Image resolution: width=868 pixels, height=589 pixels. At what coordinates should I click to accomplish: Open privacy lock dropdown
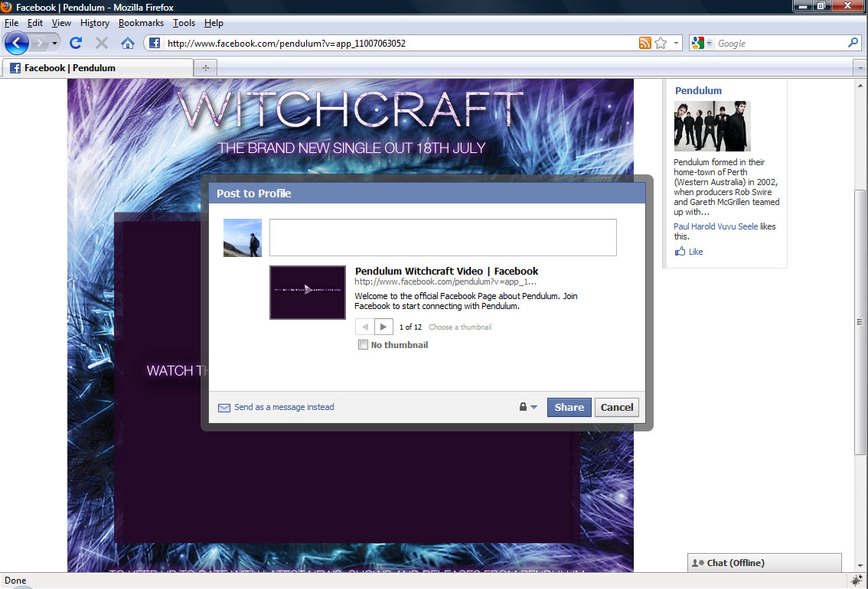coord(528,407)
